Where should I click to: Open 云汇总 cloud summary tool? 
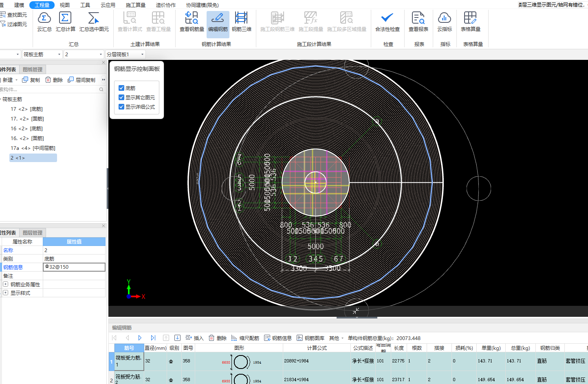pyautogui.click(x=44, y=22)
